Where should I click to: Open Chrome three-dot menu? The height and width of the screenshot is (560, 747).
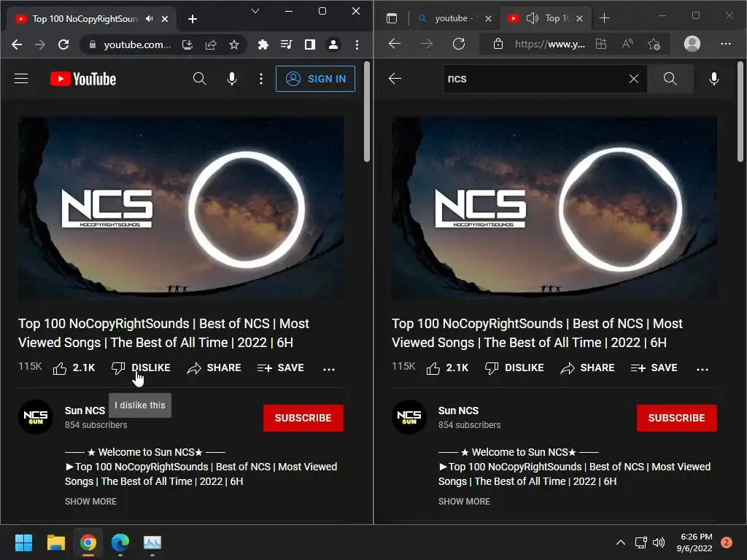click(357, 44)
